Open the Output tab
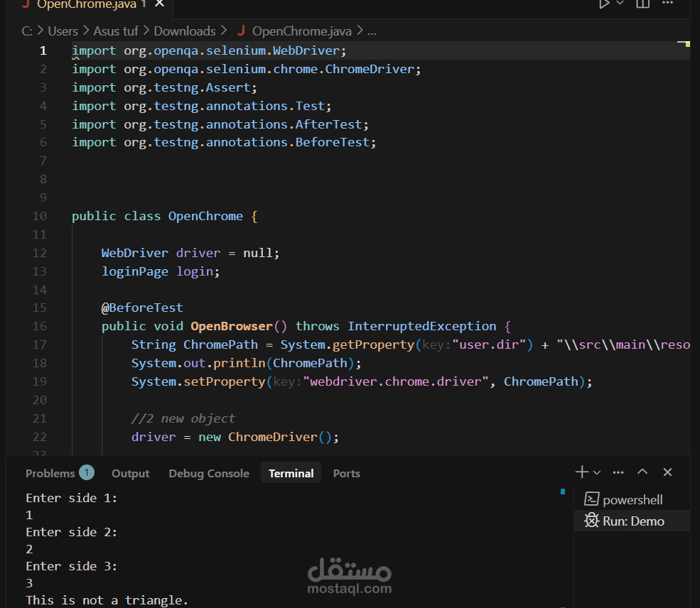 (x=130, y=473)
